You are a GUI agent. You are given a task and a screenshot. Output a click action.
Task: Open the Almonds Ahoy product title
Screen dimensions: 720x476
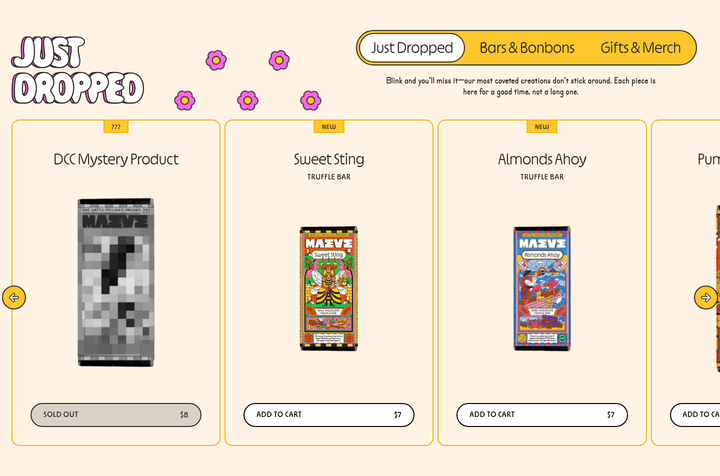point(542,159)
